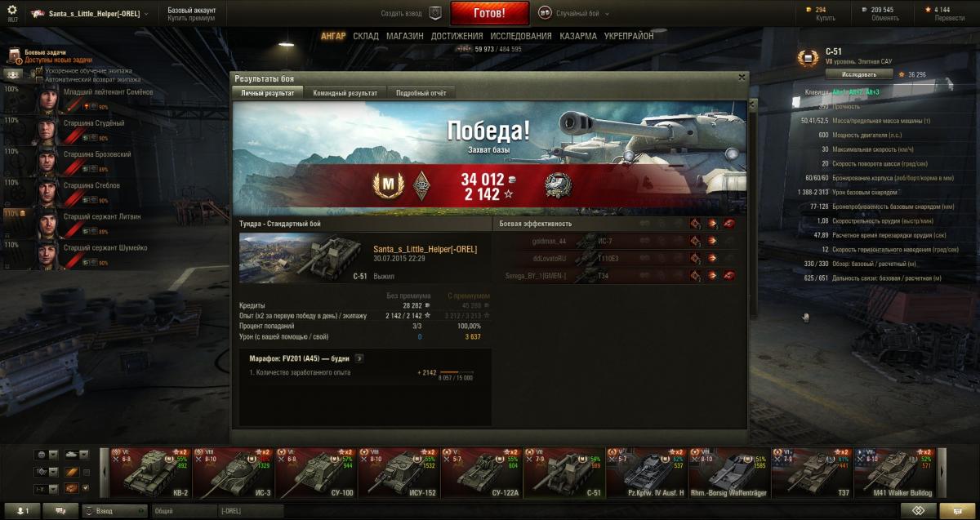Screen dimensions: 980x520
Task: Click the create platoon shield icon
Action: tap(436, 13)
